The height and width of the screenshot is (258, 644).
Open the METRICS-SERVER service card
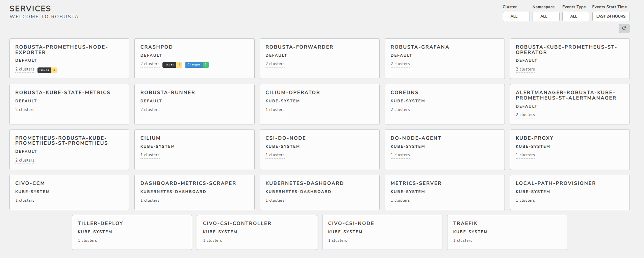[x=444, y=192]
